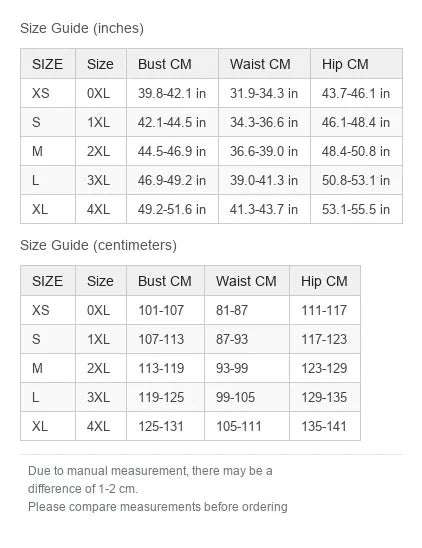422x548 pixels.
Task: Click the Hip CM header in centimeters table
Action: pyautogui.click(x=325, y=281)
